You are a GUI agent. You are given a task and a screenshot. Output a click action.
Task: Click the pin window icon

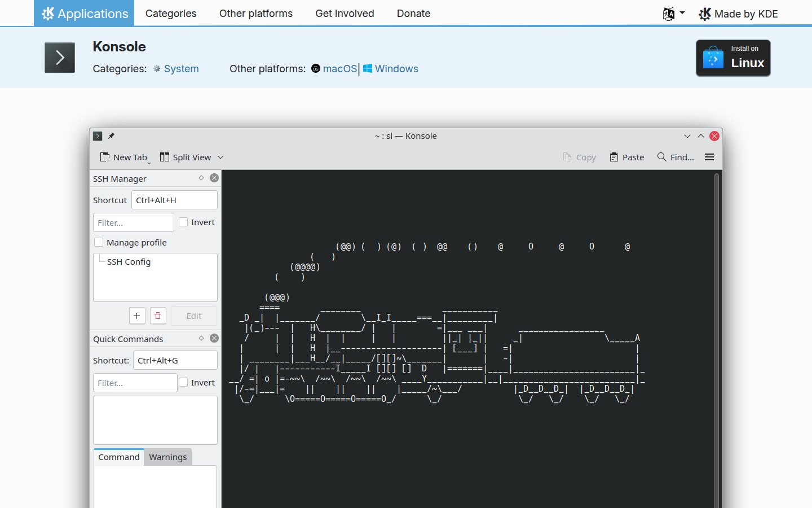(x=111, y=136)
